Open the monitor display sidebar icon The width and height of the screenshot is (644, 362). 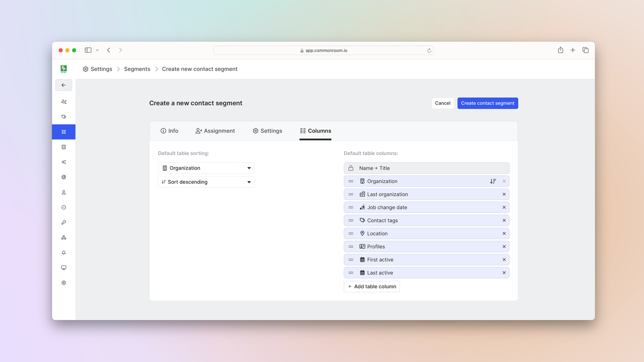pos(64,268)
